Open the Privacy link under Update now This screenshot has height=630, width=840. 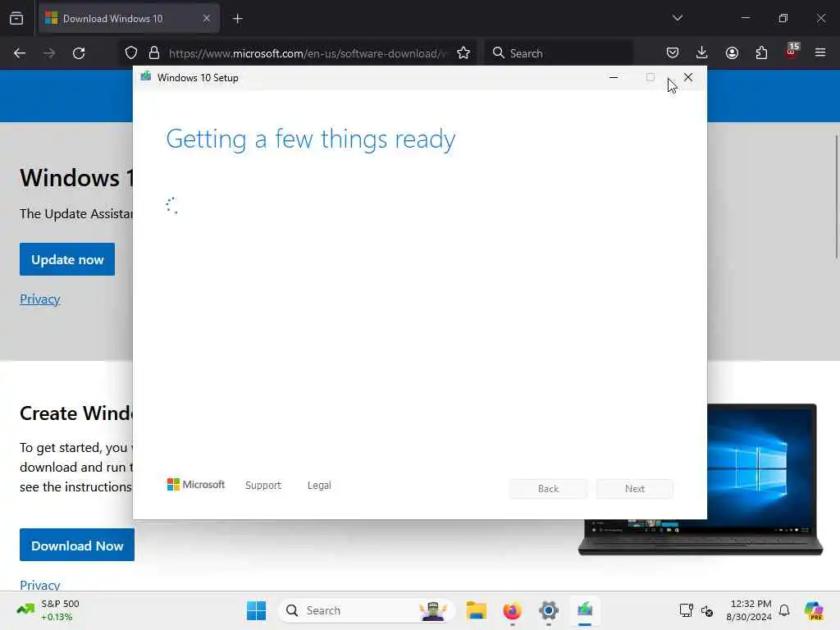[40, 299]
